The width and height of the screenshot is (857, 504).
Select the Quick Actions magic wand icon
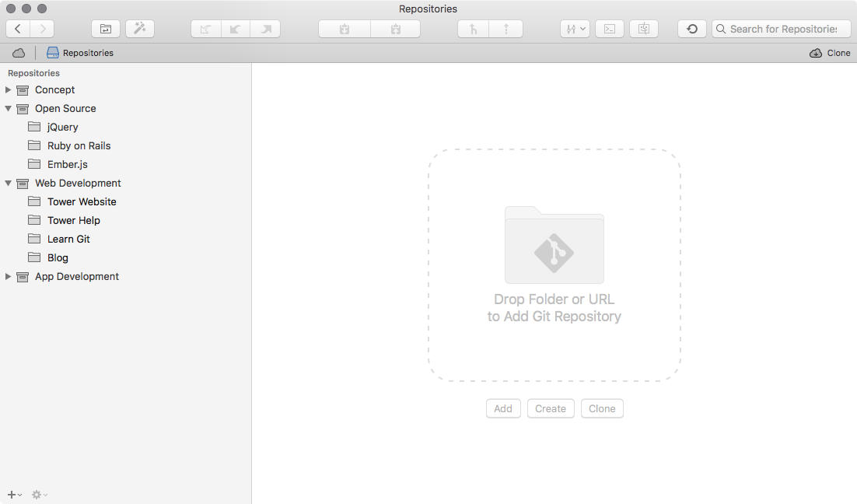pyautogui.click(x=140, y=28)
